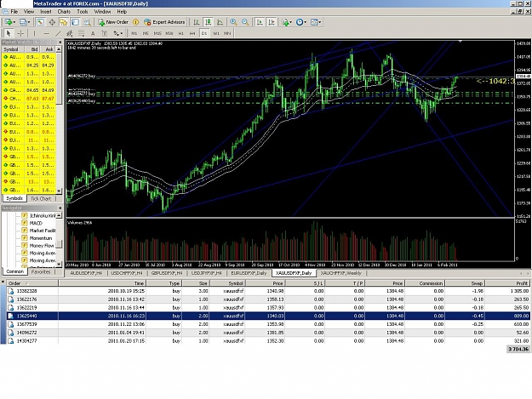Select order 13382328 in the Terminal
Screen dimensions: 532x399
266,291
